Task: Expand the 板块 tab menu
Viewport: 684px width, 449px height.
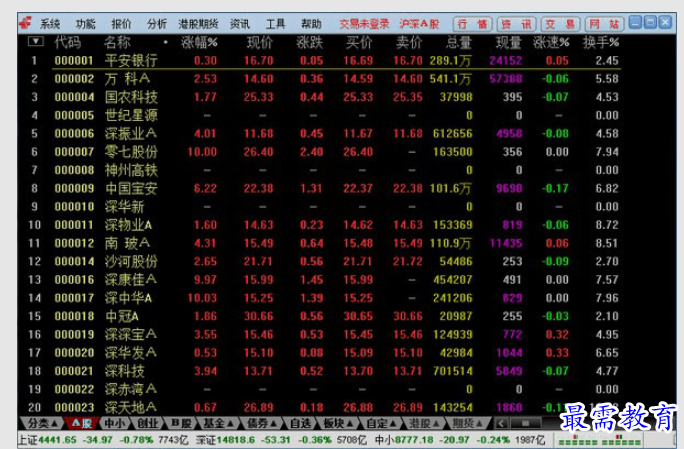Action: point(338,423)
